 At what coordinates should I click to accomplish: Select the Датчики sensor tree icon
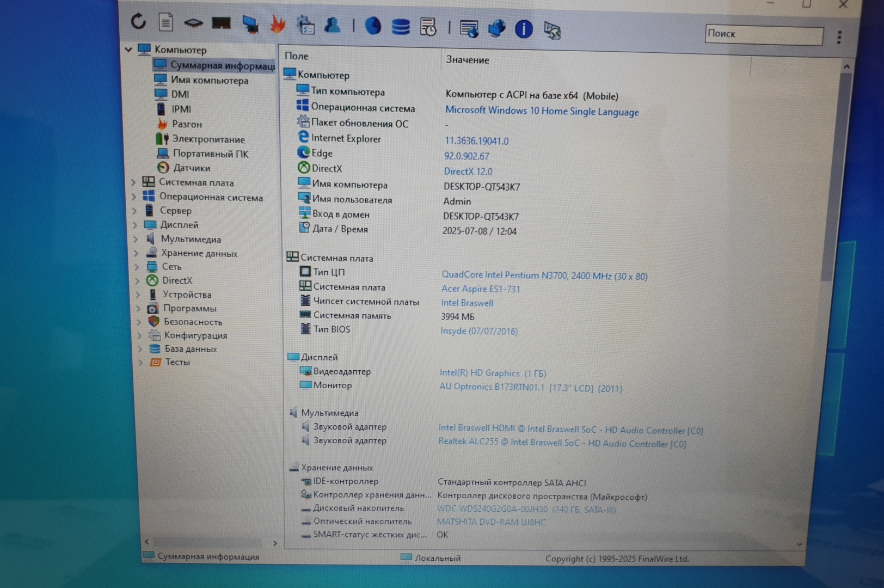click(x=163, y=168)
